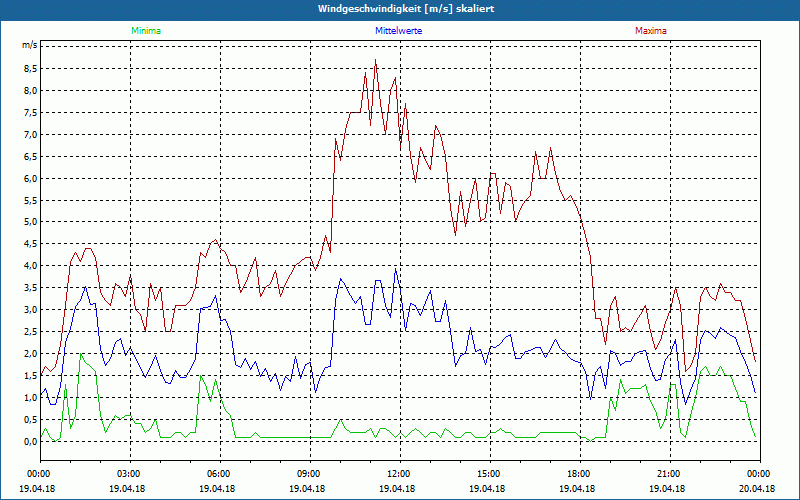Click the 3,5 y-axis value
This screenshot has height=500, width=800.
tap(29, 288)
